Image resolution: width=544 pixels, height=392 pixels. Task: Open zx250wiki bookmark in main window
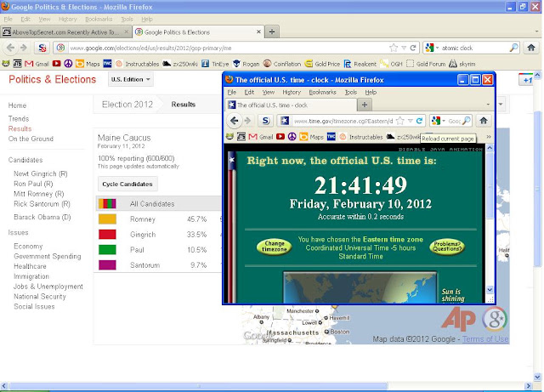point(180,64)
